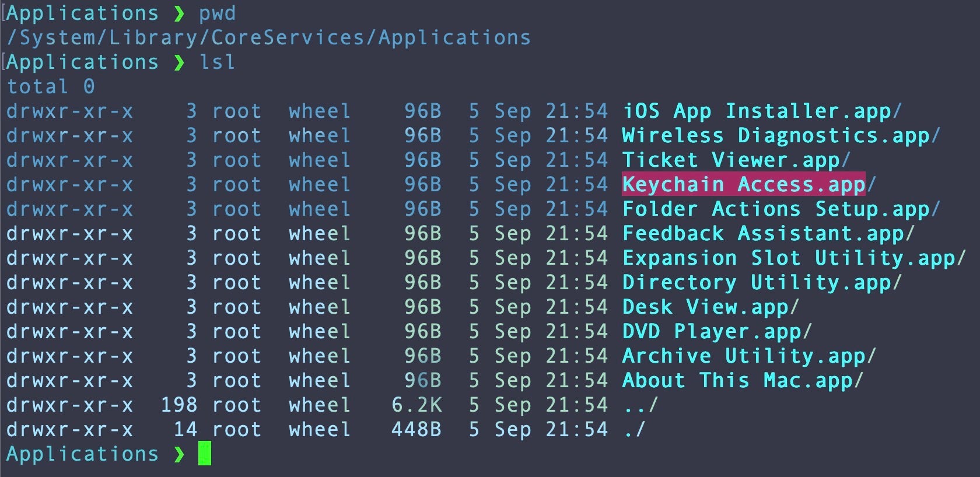Select the Archive Utility.app entry
The image size is (980, 477).
point(748,356)
